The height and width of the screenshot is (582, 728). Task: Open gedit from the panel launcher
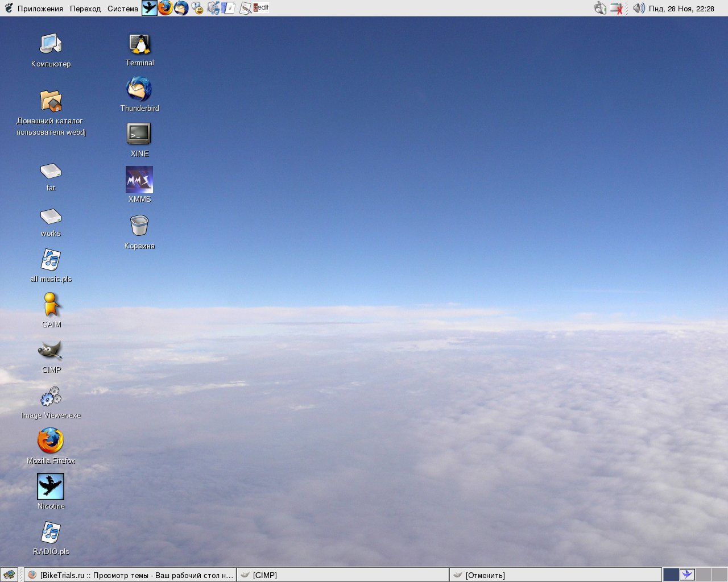[x=261, y=8]
